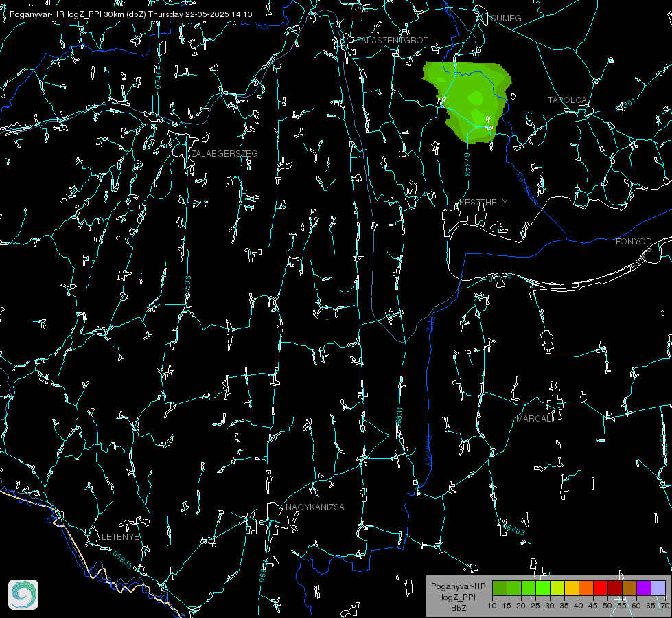This screenshot has height=618, width=672.
Task: Click the road number 07343 label
Action: (467, 164)
